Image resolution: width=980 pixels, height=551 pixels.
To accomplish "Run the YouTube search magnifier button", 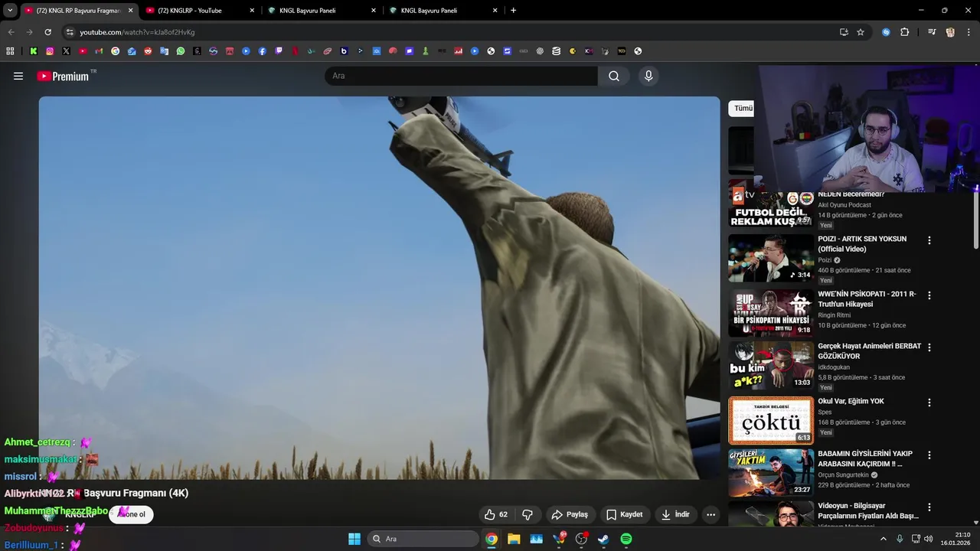I will [x=614, y=76].
